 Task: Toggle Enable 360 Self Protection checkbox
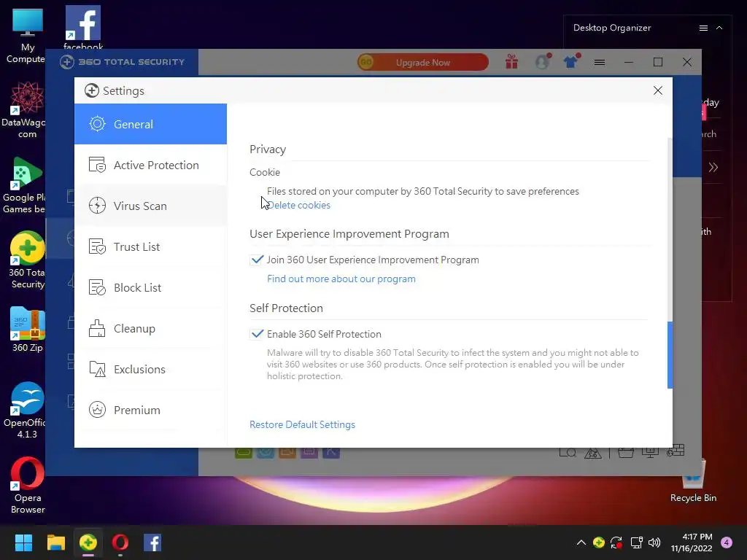tap(257, 334)
